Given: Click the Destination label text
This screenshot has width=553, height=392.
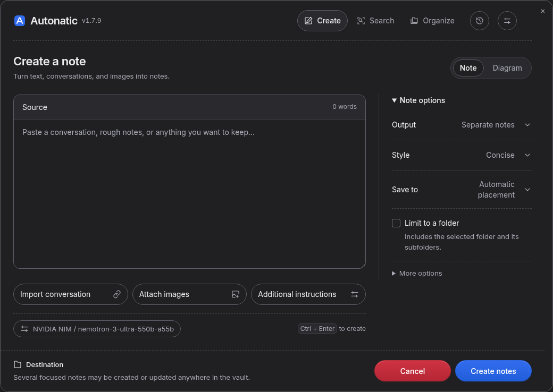Looking at the screenshot, I should [45, 364].
